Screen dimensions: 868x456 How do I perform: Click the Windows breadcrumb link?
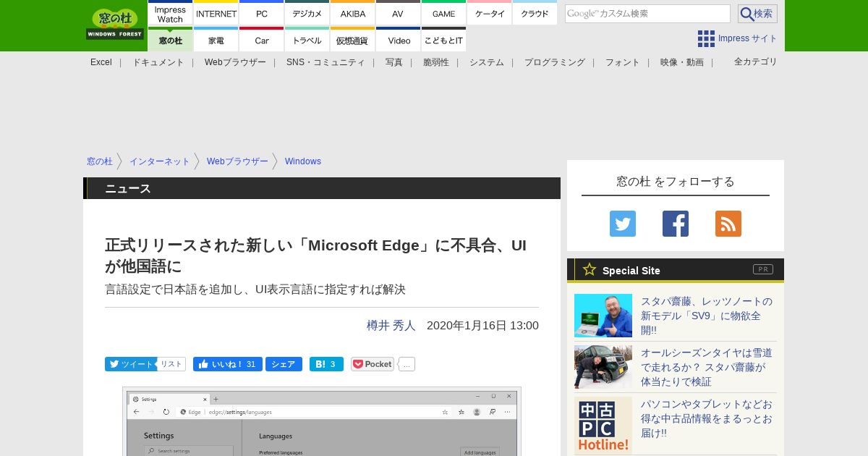[x=303, y=161]
